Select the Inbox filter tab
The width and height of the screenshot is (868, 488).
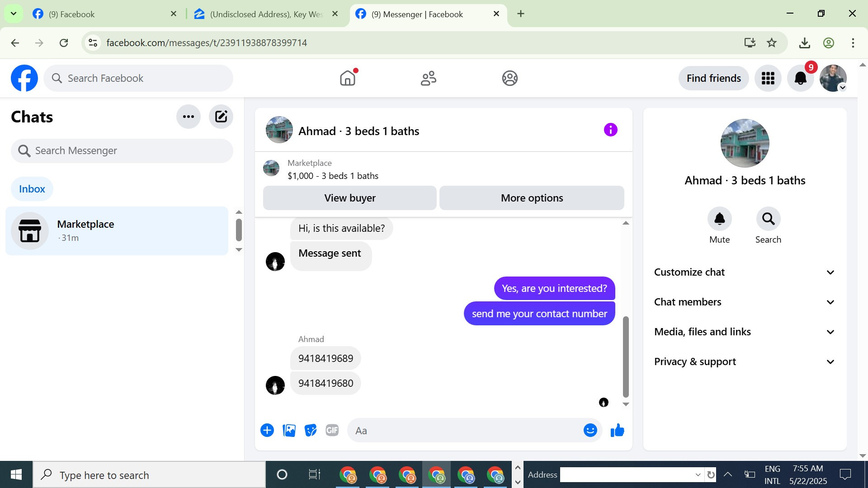32,189
